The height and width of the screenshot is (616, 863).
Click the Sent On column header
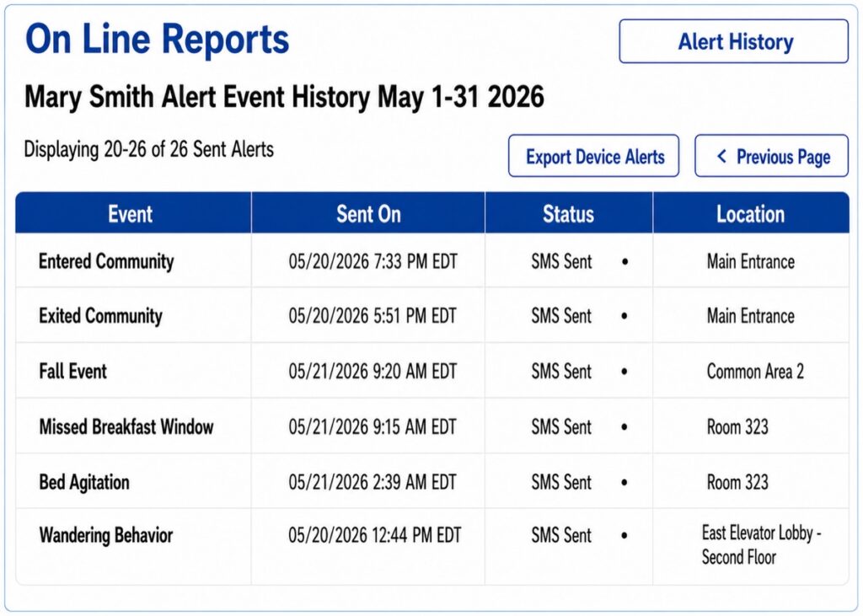pos(368,213)
